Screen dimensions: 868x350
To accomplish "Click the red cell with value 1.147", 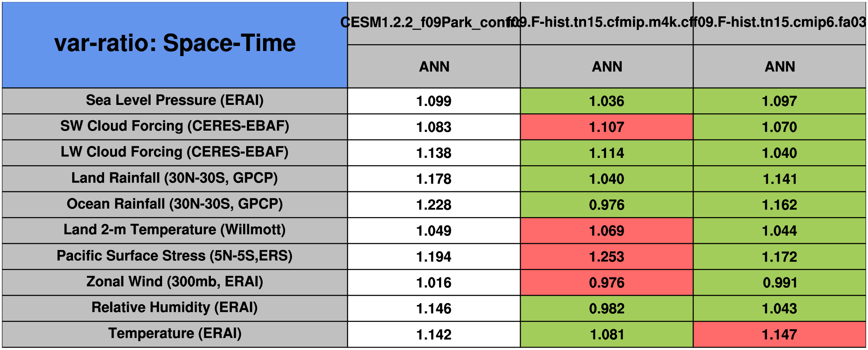I will [x=780, y=334].
